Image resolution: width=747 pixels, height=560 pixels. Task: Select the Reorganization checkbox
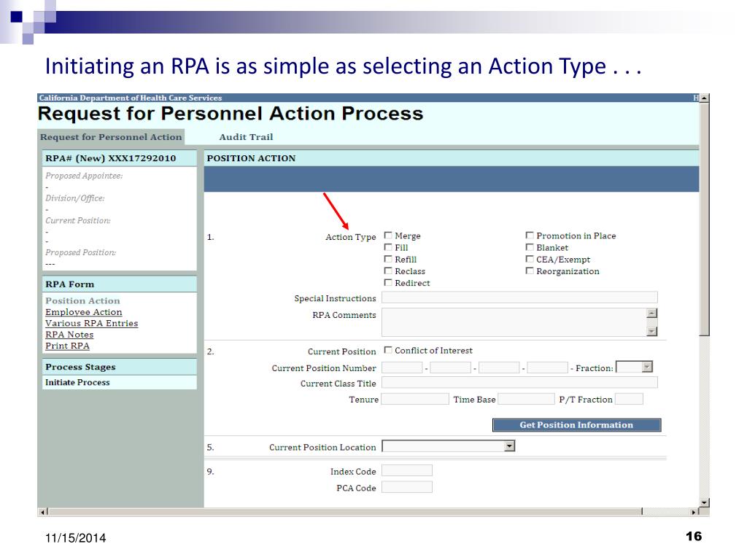coord(530,271)
